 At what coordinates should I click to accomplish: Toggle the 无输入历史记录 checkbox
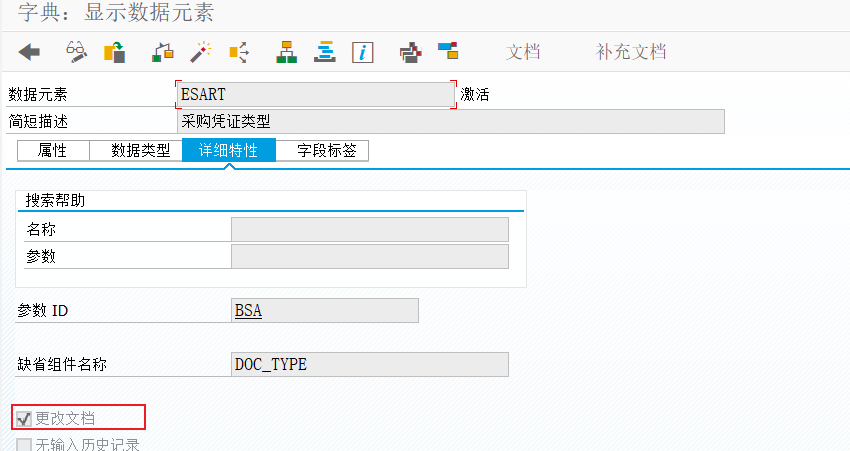(24, 444)
